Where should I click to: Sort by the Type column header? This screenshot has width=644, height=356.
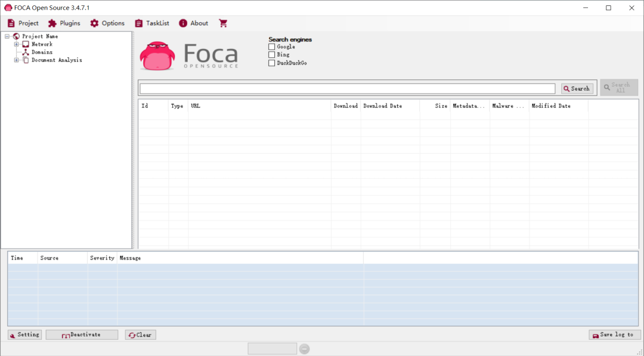pyautogui.click(x=178, y=106)
